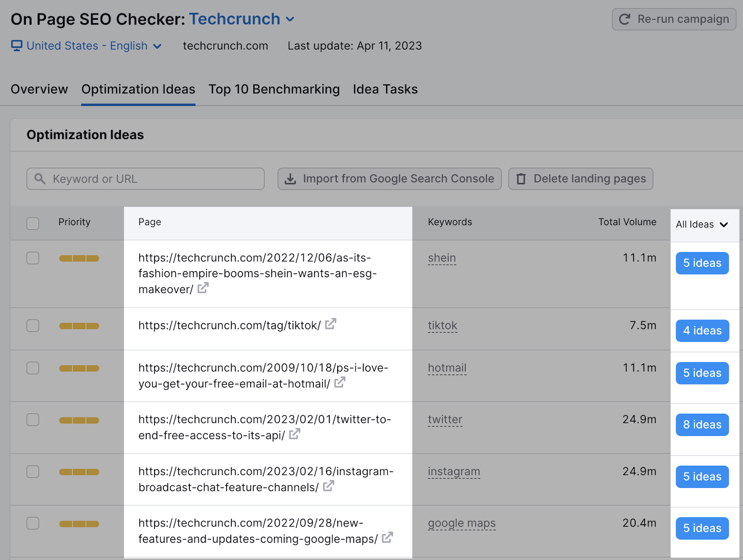
Task: Click the download icon on Import from Google Search Console
Action: click(291, 179)
